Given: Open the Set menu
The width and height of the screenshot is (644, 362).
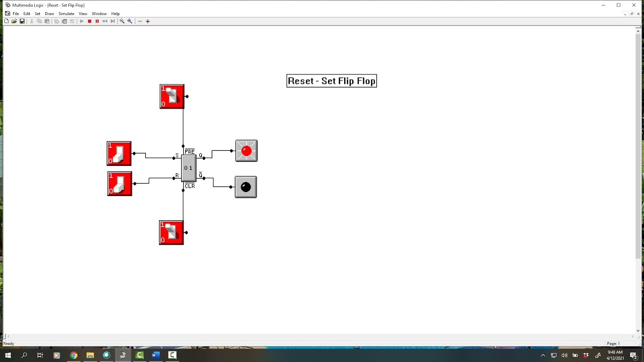Looking at the screenshot, I should 37,14.
